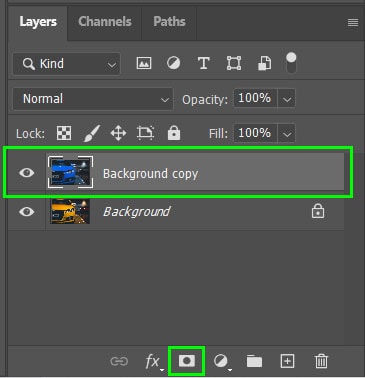Switch to the Paths tab
The image size is (365, 378).
(169, 22)
